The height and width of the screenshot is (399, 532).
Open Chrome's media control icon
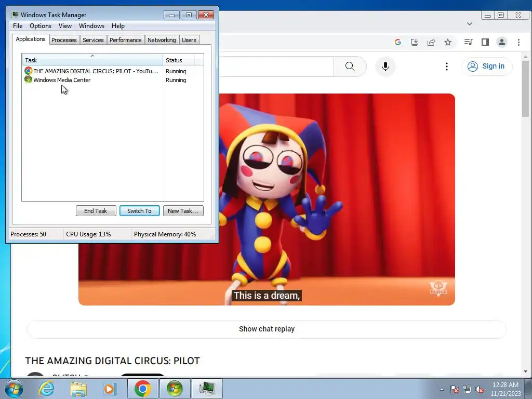(x=469, y=42)
